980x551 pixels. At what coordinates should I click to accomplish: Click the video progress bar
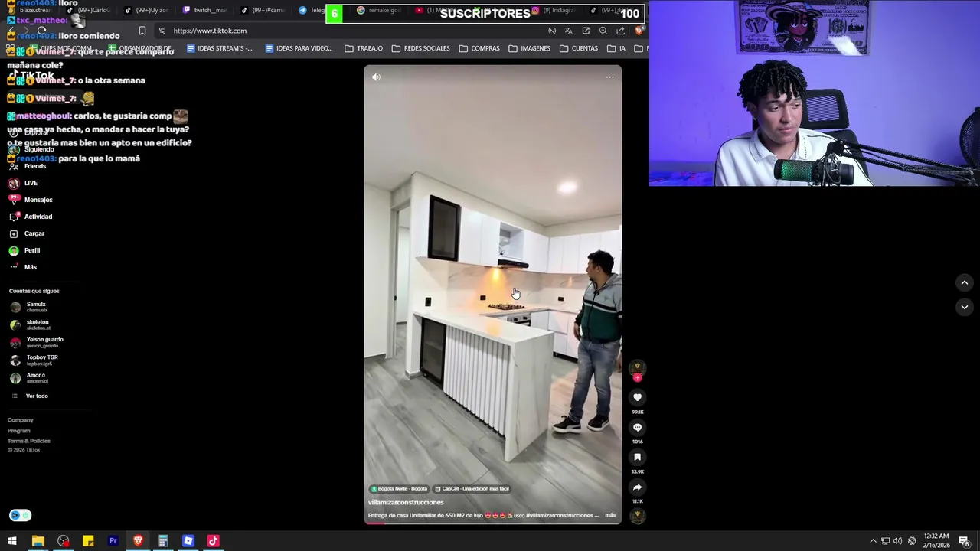pos(493,523)
